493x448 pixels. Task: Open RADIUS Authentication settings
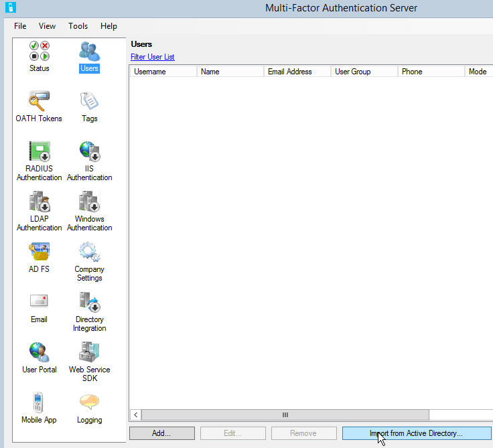coord(39,152)
